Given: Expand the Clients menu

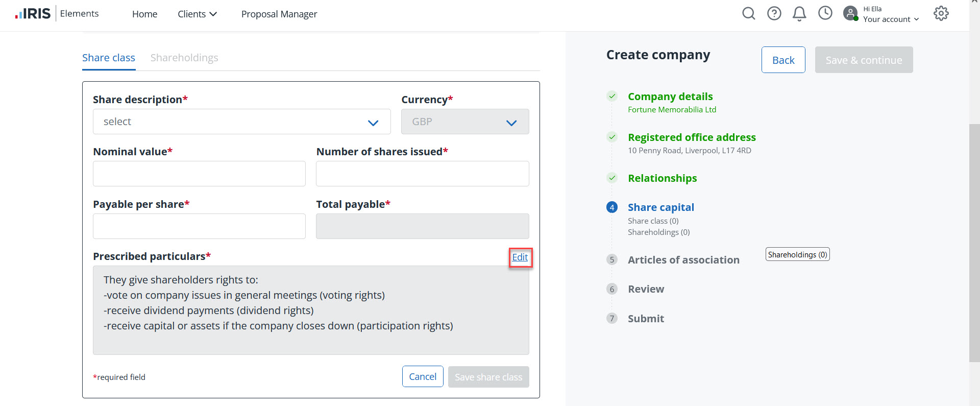Looking at the screenshot, I should [x=197, y=14].
